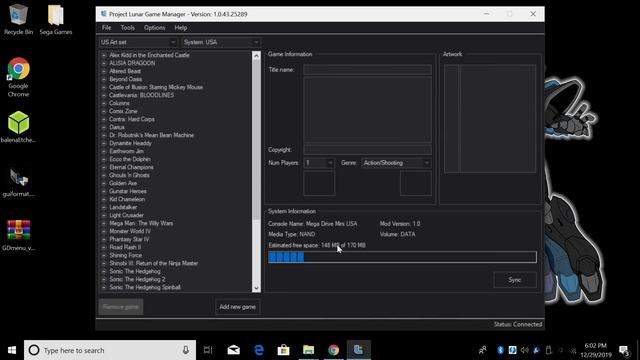Select Dr. Robotnik's Mean Bean Machine
640x360 pixels.
[151, 135]
